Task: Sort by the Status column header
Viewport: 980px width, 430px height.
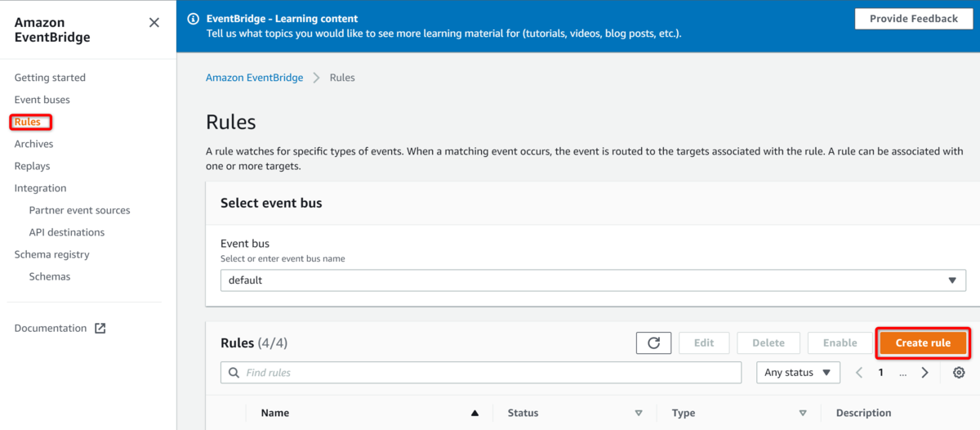Action: [523, 413]
